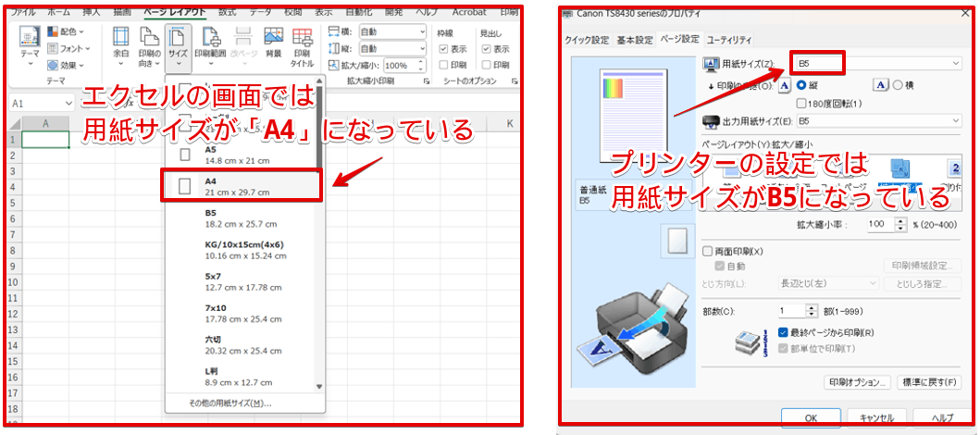Click the 標準に戻す(F) button

pos(928,382)
